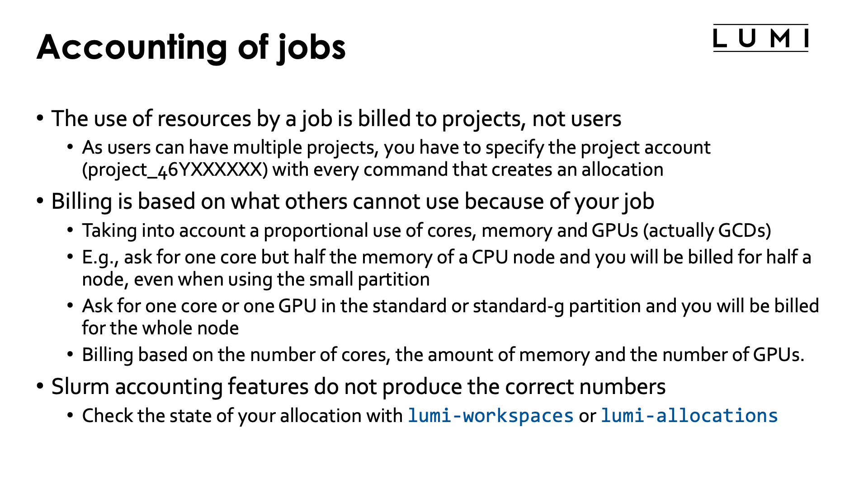Screen dimensions: 868x488
Task: Click the 'As users can have multiple projects' line
Action: pos(396,148)
